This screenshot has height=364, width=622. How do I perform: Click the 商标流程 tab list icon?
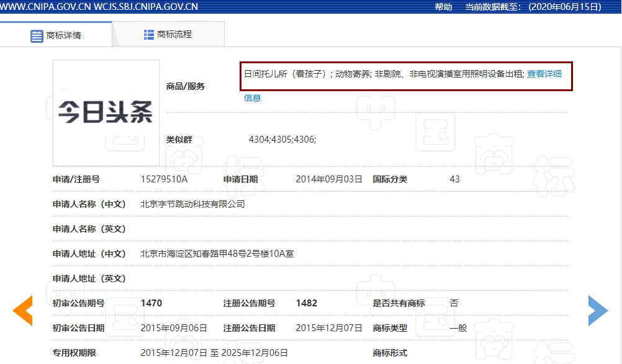point(149,35)
